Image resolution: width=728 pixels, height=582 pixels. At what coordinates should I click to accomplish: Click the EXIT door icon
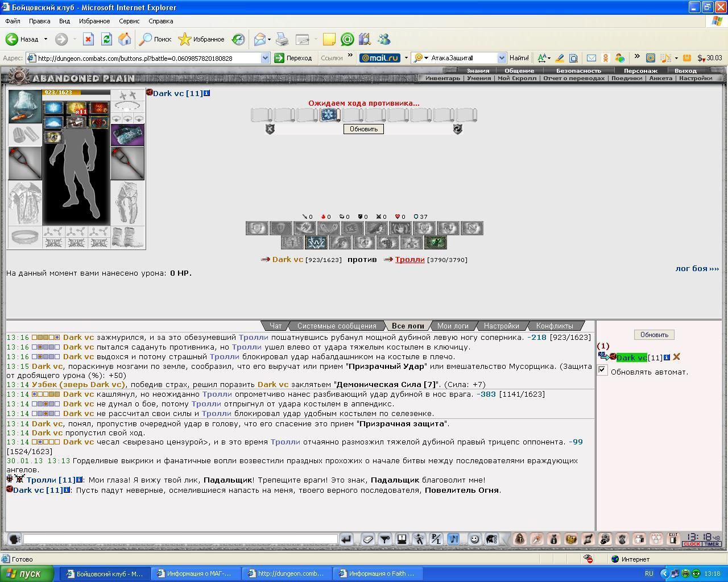673,538
